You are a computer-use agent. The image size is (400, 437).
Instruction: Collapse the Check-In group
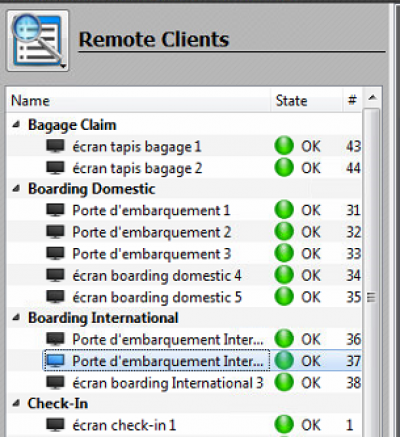[x=16, y=404]
